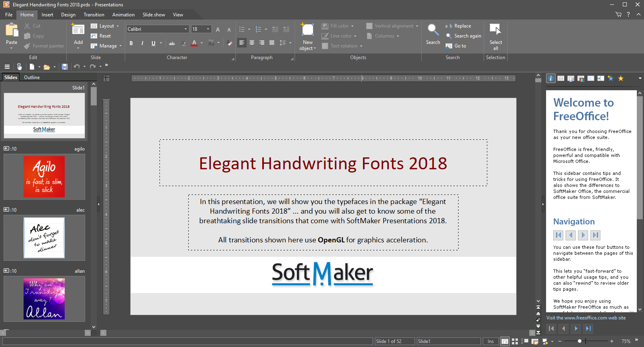The image size is (644, 347).
Task: Open the font color dropdown arrow
Action: click(201, 43)
